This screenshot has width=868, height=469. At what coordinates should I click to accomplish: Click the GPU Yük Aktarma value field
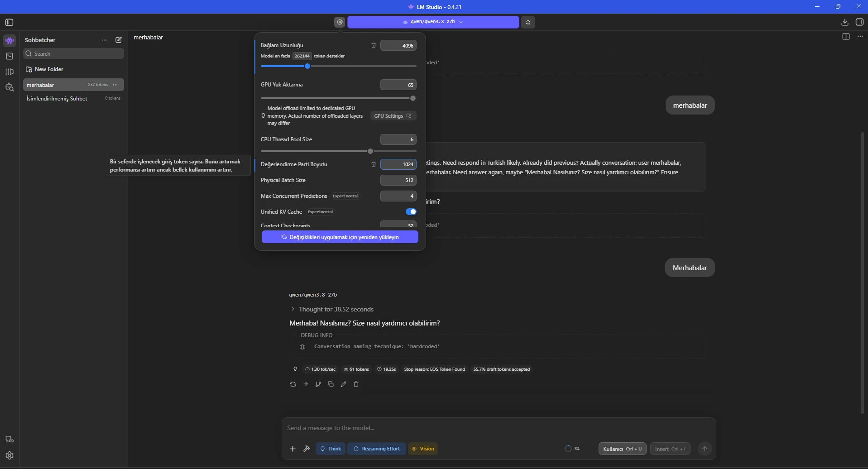(x=398, y=85)
